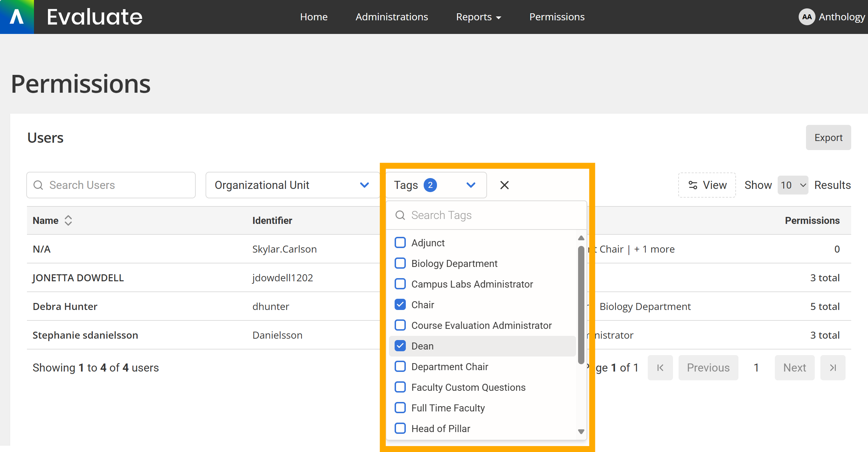
Task: Clear tag filters with the X icon
Action: pyautogui.click(x=504, y=185)
